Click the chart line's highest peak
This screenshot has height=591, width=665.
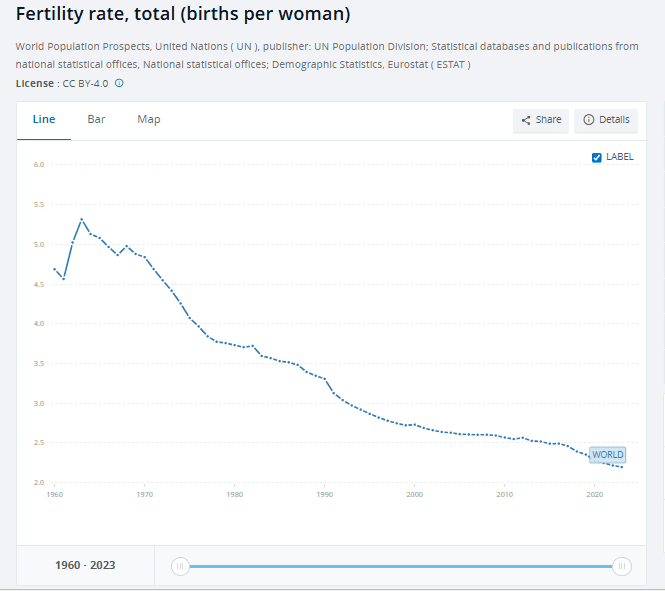pos(82,219)
